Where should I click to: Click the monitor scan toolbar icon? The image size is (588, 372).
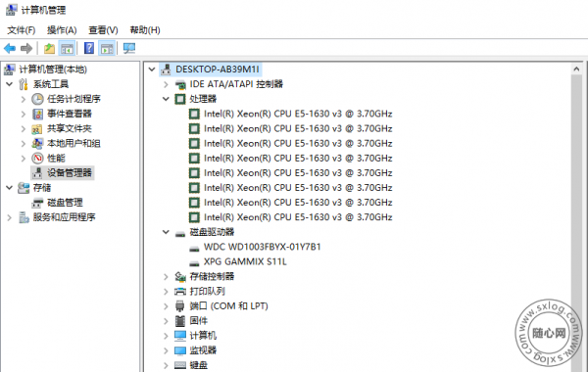coord(129,48)
